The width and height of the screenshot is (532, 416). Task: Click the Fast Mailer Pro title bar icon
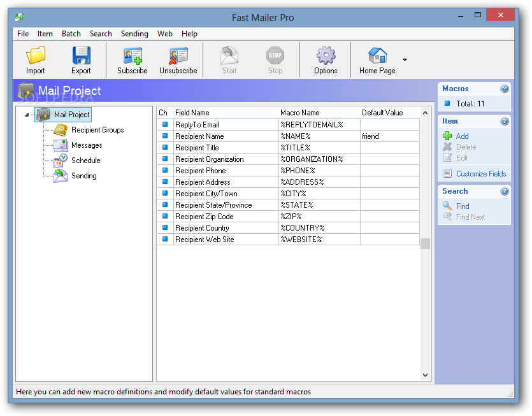pyautogui.click(x=19, y=17)
